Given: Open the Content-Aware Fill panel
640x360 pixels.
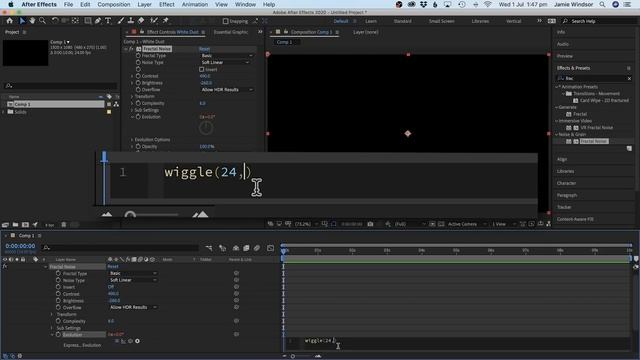Looking at the screenshot, I should click(x=575, y=220).
